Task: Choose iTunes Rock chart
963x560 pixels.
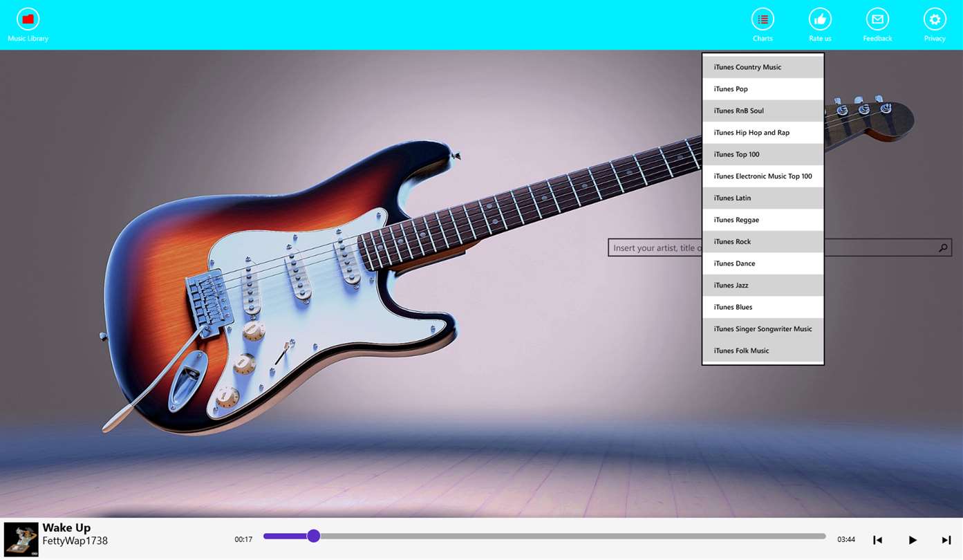Action: pyautogui.click(x=763, y=241)
